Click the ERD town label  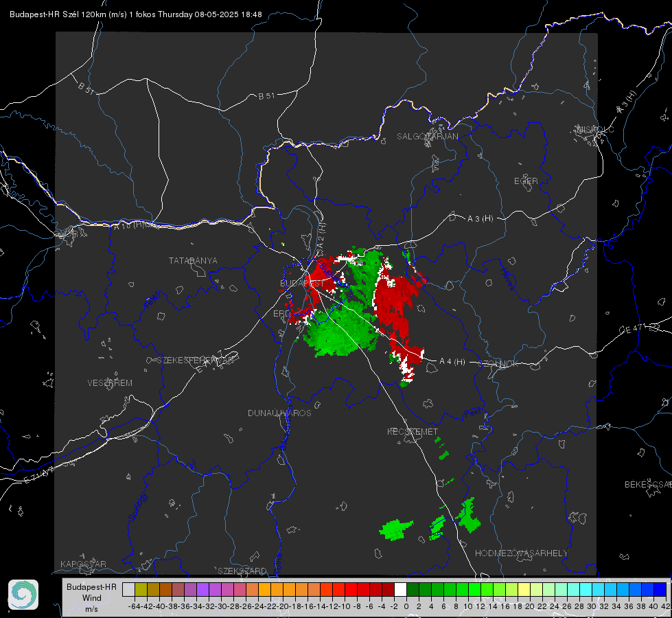click(281, 314)
